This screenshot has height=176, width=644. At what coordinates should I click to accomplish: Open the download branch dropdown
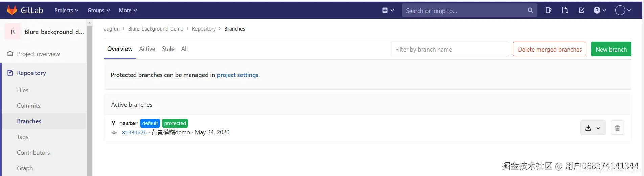tap(593, 128)
